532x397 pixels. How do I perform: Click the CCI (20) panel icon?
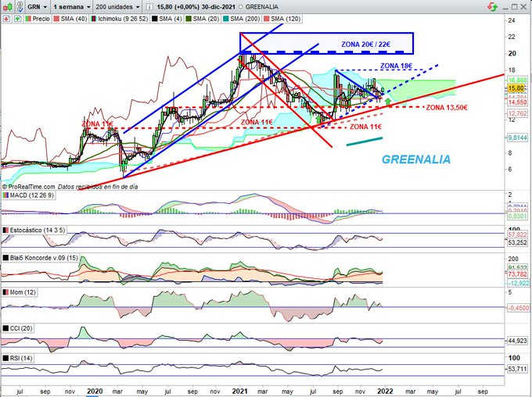click(x=5, y=328)
